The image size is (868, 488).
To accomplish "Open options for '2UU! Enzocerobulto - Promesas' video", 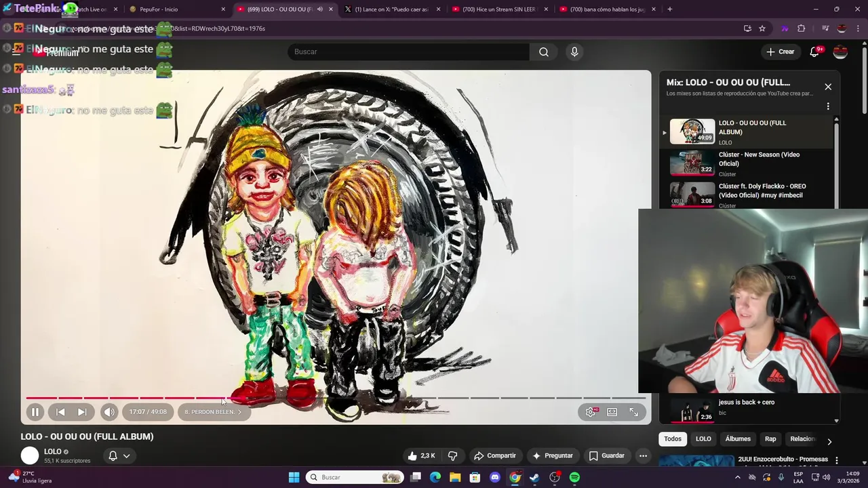I will coord(836,460).
